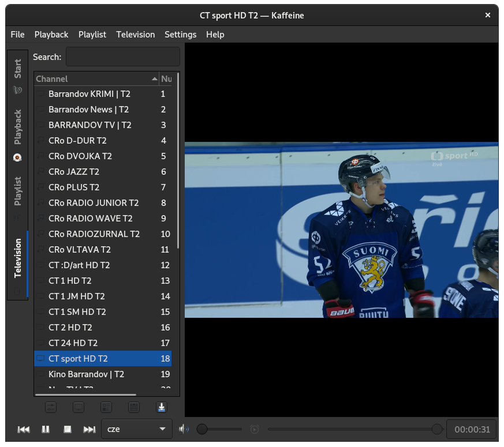Screen dimensions: 504x447
Task: Click the 00:00:31 time display button
Action: [x=472, y=429]
